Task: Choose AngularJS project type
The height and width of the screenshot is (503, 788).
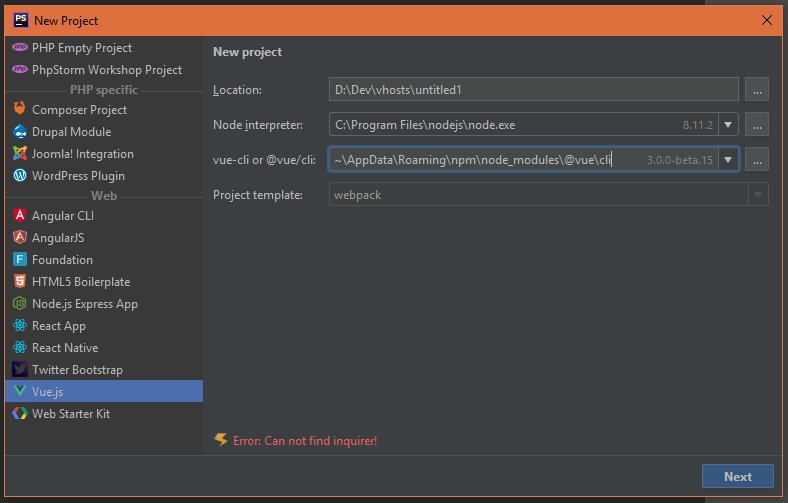Action: [104, 238]
